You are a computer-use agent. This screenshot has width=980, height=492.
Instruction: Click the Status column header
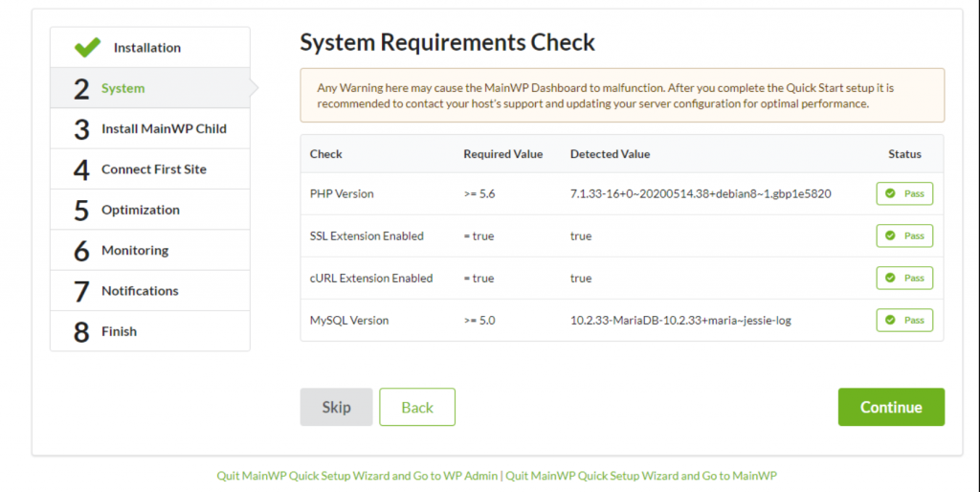point(904,154)
